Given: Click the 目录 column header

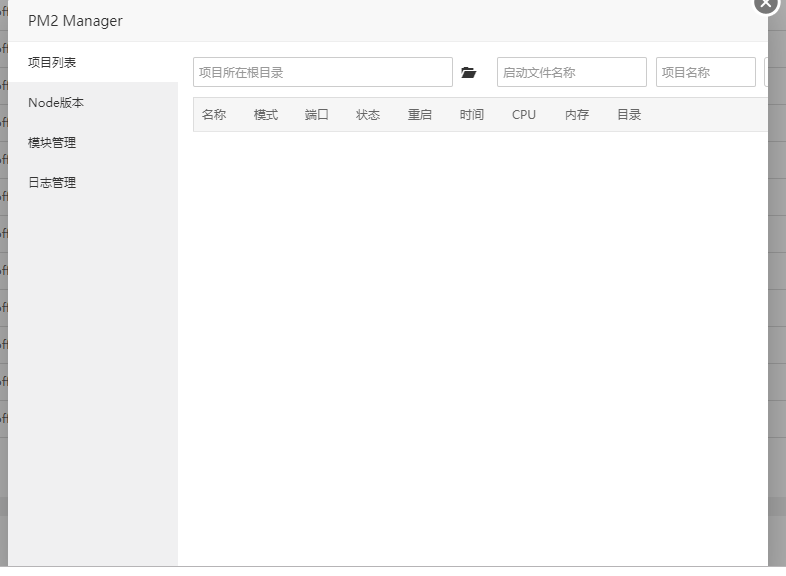Looking at the screenshot, I should (x=629, y=115).
